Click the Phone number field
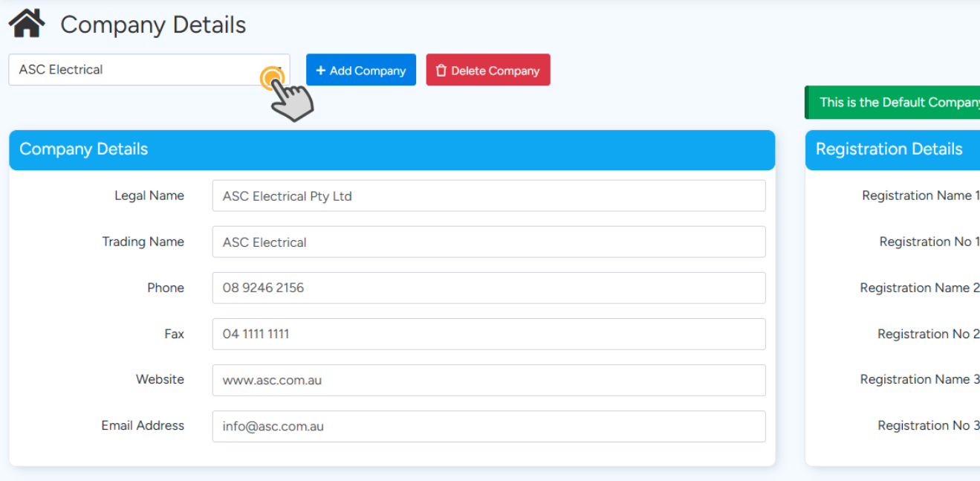Image resolution: width=980 pixels, height=481 pixels. [x=488, y=288]
